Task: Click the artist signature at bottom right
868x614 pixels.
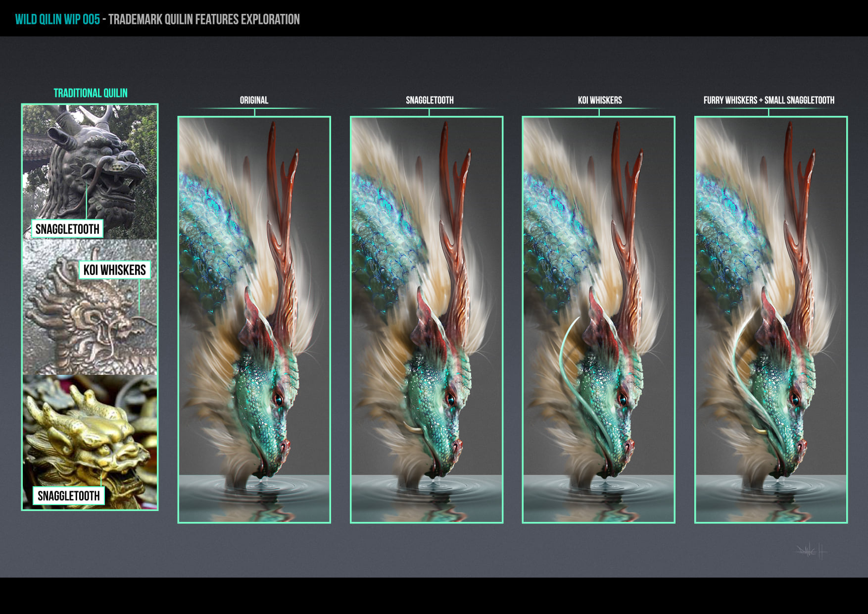Action: (812, 551)
